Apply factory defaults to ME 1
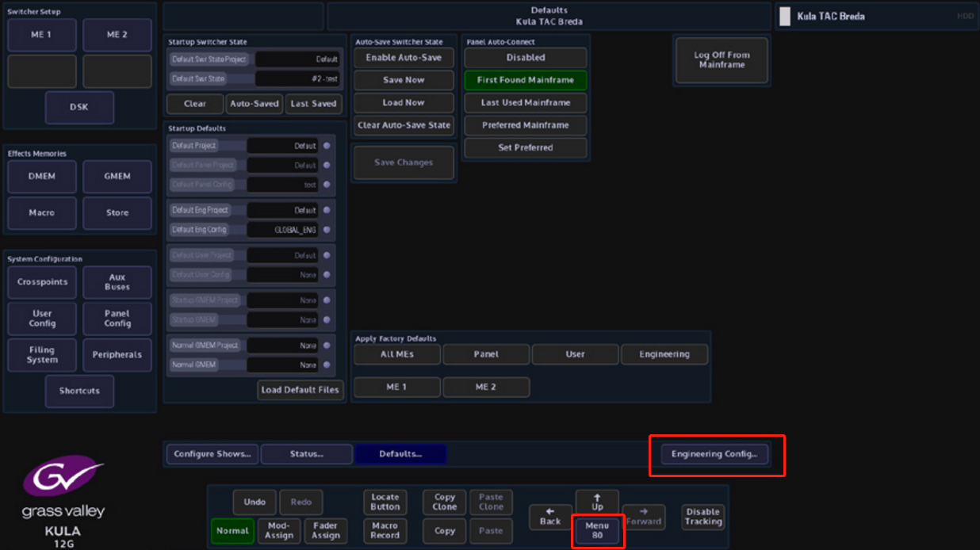 (x=397, y=387)
